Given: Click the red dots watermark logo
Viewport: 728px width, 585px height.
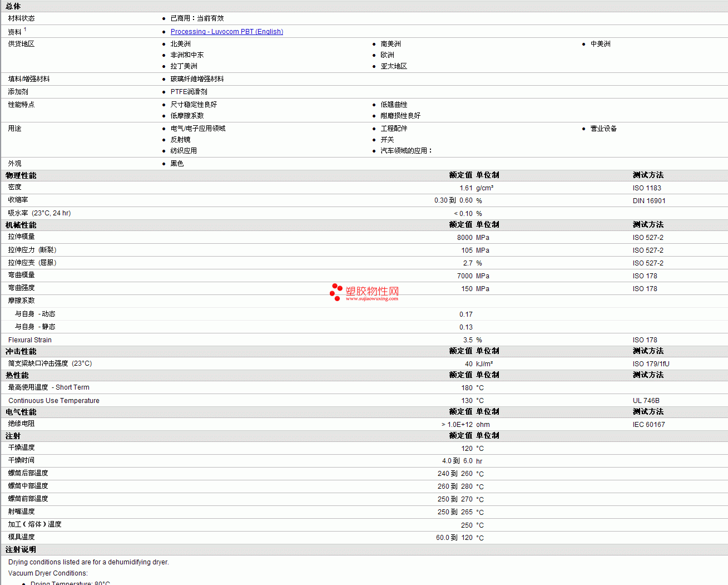Looking at the screenshot, I should click(336, 292).
